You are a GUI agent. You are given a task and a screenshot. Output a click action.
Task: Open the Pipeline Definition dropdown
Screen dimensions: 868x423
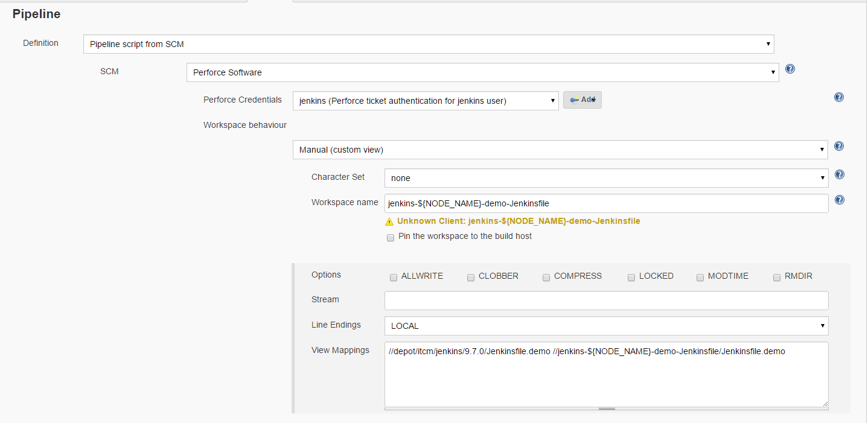point(429,44)
